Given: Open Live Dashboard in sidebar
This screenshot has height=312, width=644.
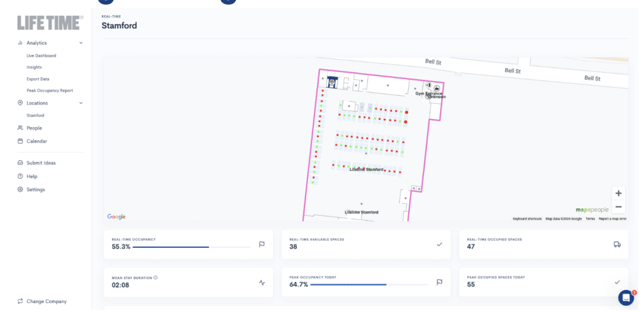Looking at the screenshot, I should click(x=41, y=55).
